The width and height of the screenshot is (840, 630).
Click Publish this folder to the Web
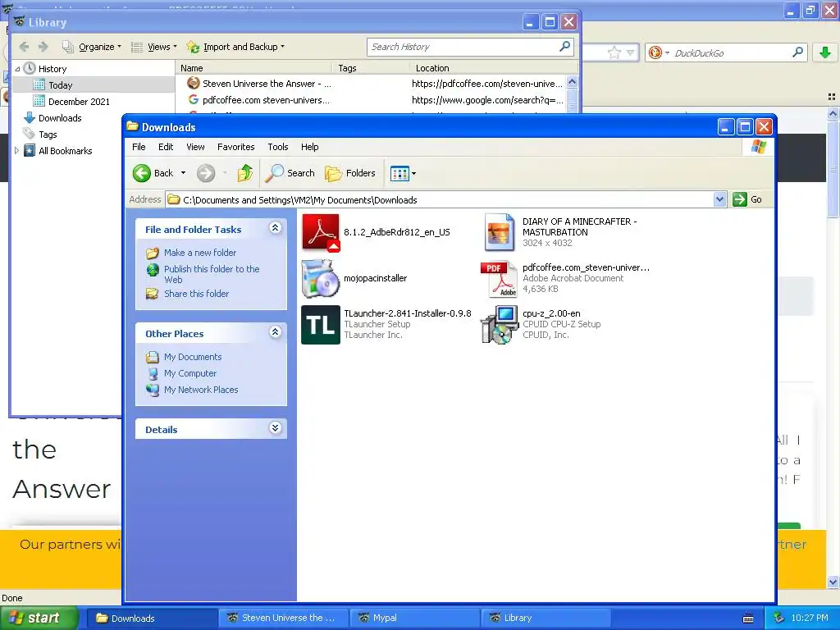click(x=212, y=274)
